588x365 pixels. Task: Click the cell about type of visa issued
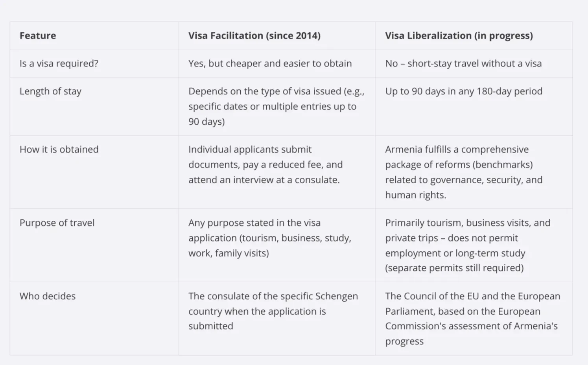(x=276, y=106)
